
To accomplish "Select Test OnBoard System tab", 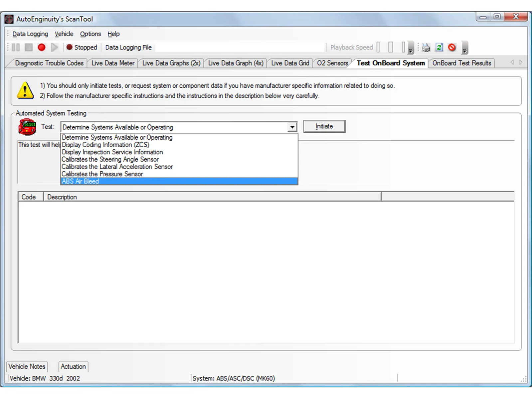I will coord(391,63).
